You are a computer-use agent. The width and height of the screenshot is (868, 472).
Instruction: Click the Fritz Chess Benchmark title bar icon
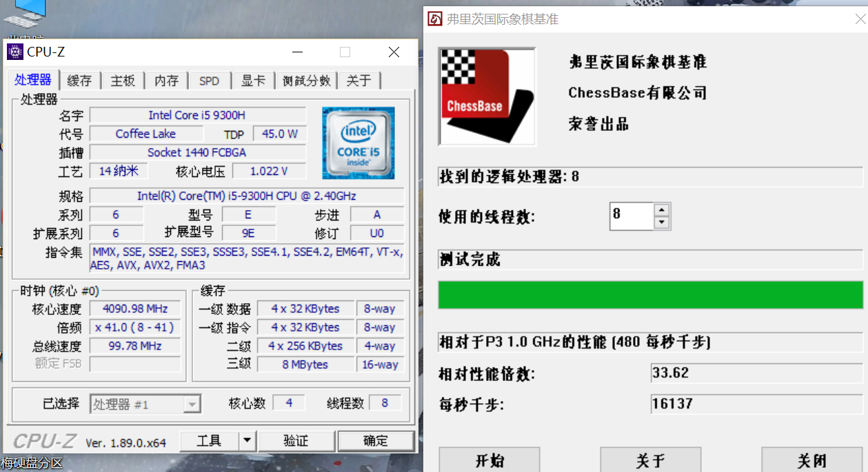click(435, 19)
